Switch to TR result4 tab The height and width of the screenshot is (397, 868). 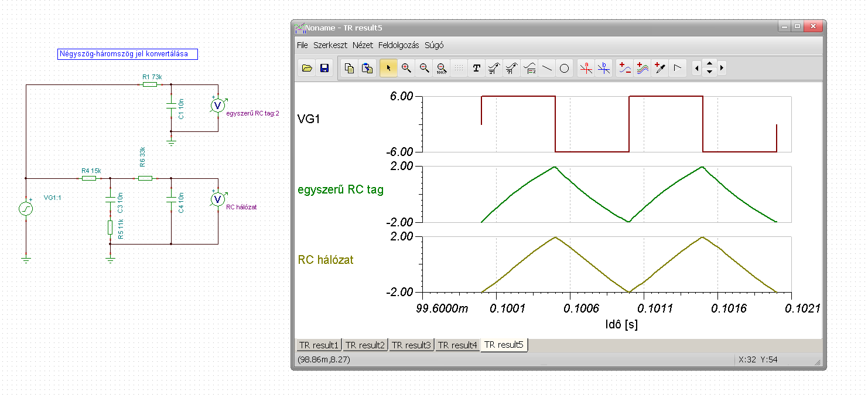coord(457,345)
